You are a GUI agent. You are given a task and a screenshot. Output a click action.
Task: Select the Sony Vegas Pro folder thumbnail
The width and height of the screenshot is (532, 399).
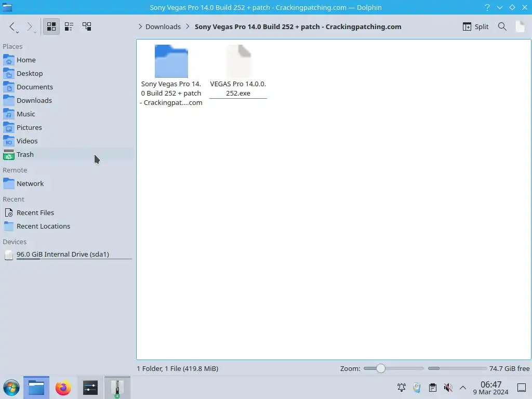(x=171, y=61)
